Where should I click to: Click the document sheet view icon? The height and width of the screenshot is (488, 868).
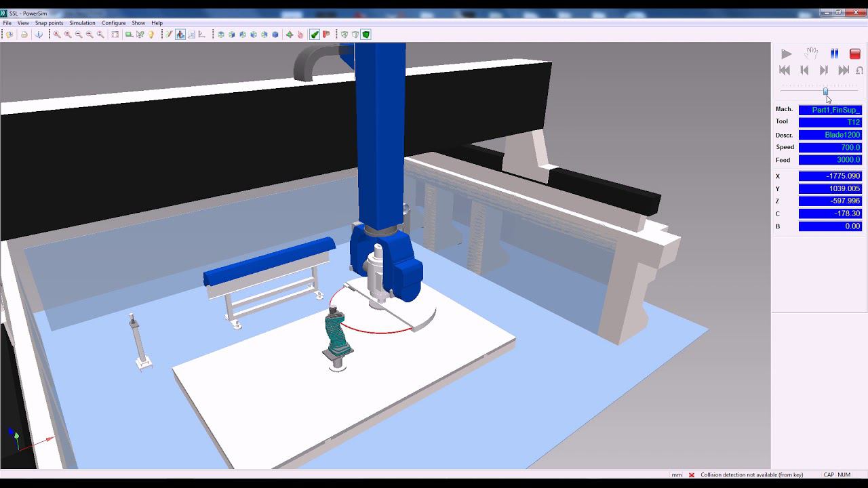click(x=191, y=35)
